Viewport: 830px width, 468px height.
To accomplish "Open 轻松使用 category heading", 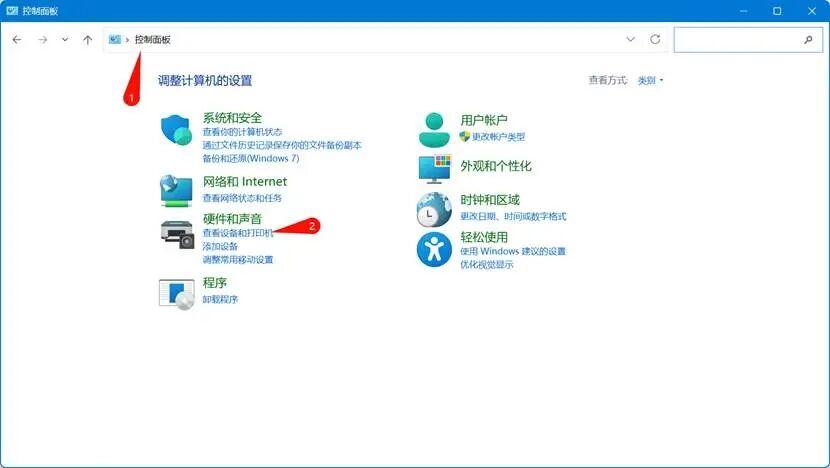I will click(x=484, y=237).
